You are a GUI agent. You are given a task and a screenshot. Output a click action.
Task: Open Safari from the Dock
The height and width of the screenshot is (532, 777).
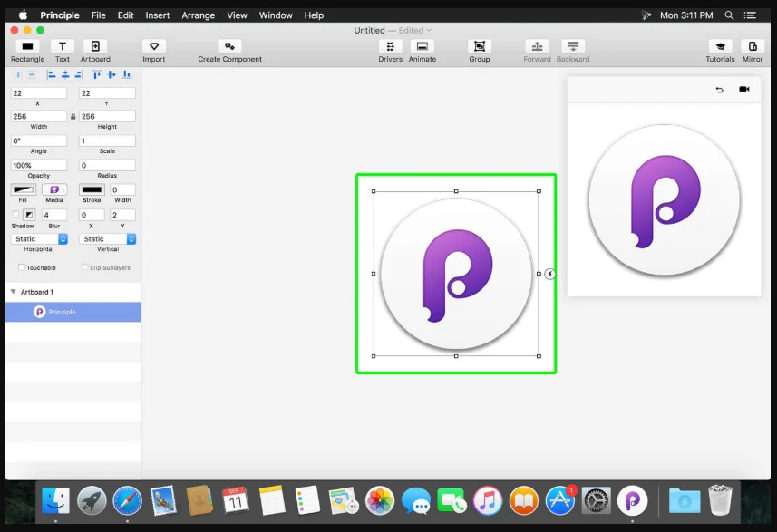coord(127,501)
